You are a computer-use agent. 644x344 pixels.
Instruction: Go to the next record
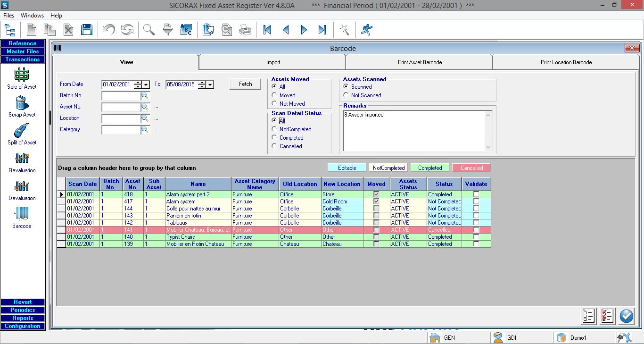pos(304,30)
